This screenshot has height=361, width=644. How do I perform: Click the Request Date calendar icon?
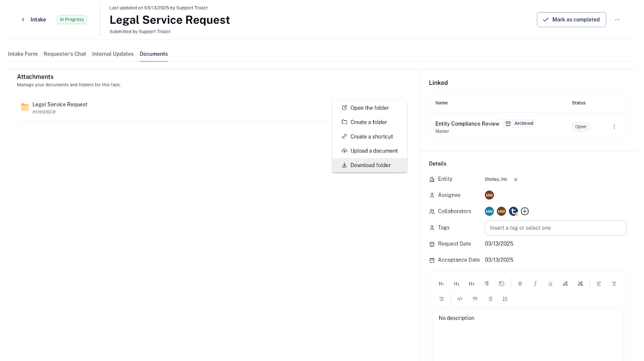[x=432, y=244]
